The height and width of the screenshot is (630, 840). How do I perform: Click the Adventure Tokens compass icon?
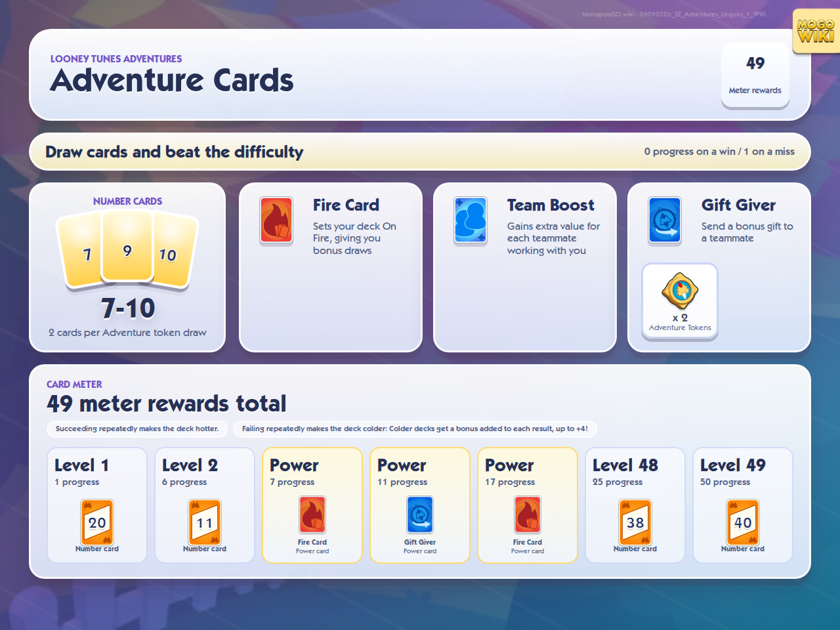click(680, 291)
